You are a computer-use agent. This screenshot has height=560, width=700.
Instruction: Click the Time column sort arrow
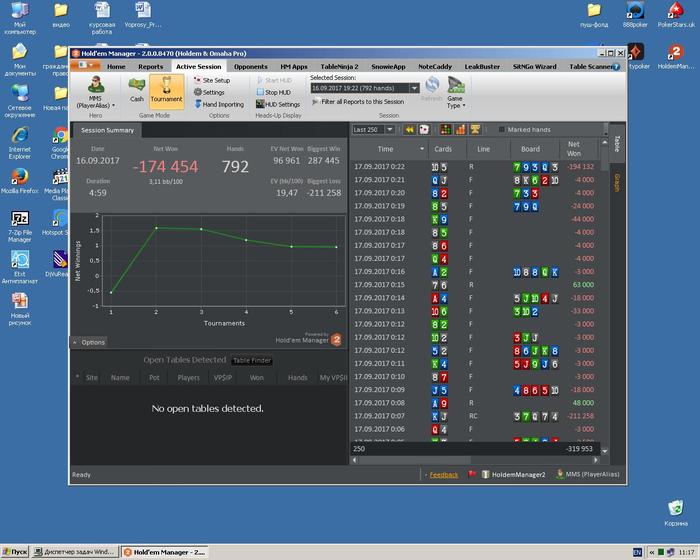point(422,149)
